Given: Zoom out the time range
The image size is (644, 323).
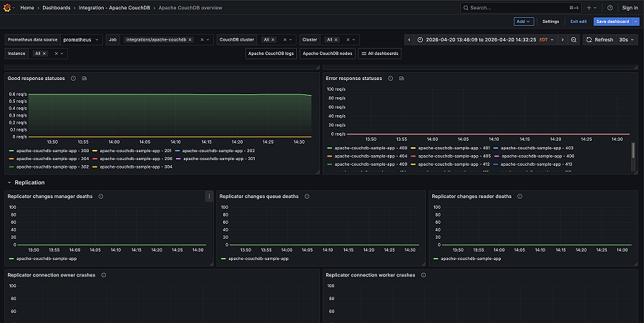Looking at the screenshot, I should pyautogui.click(x=574, y=40).
